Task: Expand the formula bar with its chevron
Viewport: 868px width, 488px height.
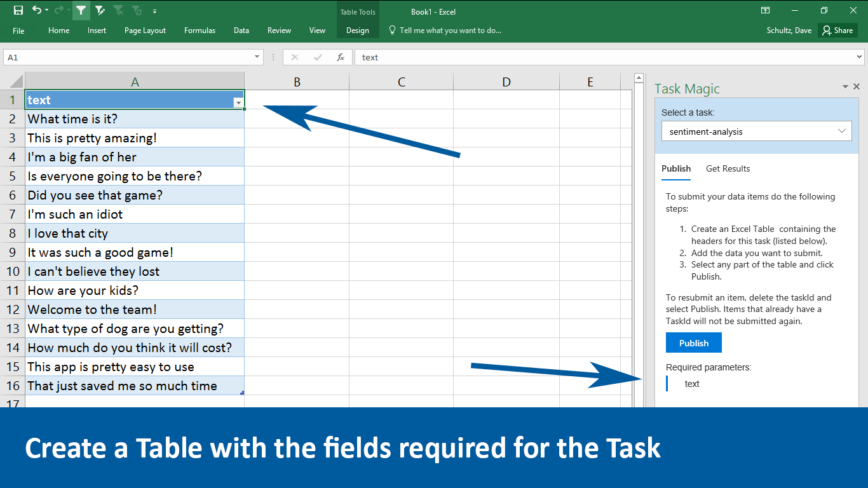Action: (x=860, y=57)
